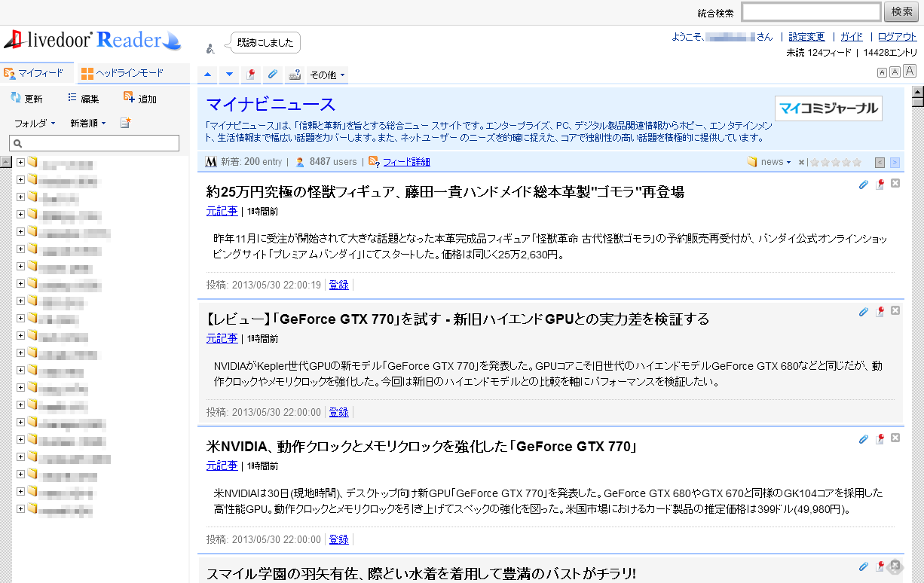Expand the first folder in the feed tree
924x583 pixels.
[20, 162]
